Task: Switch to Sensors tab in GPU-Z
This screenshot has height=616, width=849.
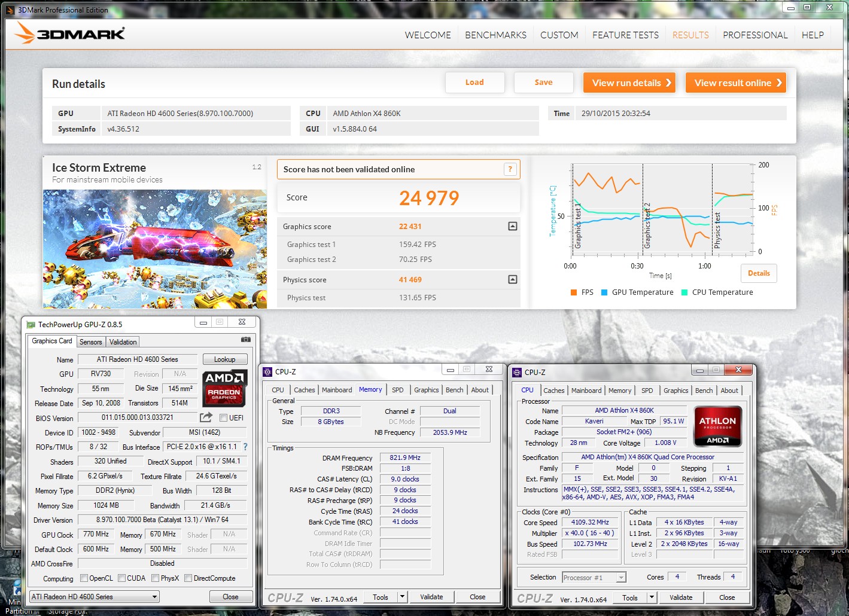Action: pos(91,341)
